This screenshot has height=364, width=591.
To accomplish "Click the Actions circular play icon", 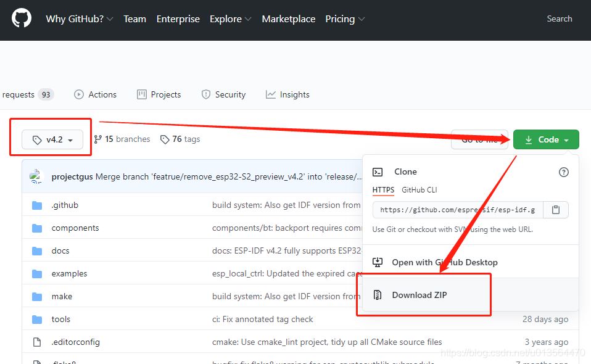I will 78,94.
